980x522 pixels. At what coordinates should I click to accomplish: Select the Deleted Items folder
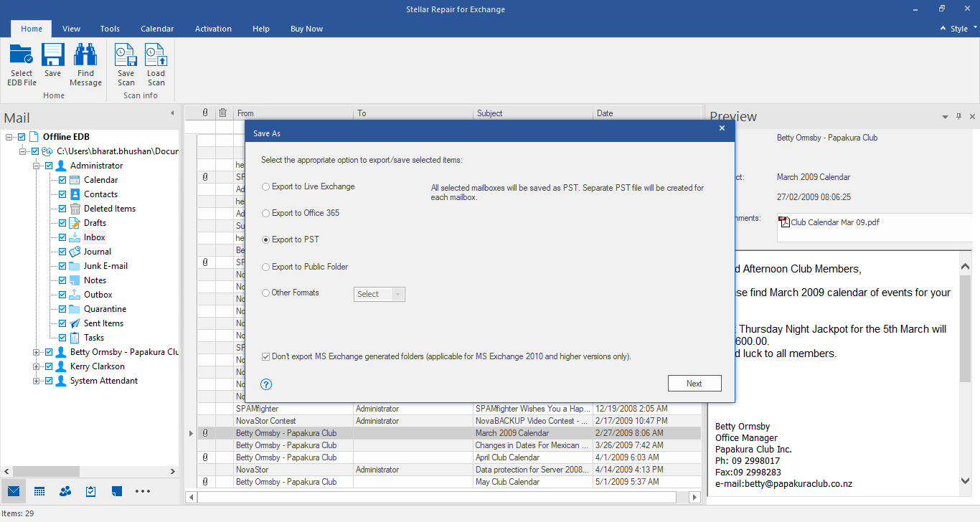pyautogui.click(x=109, y=209)
